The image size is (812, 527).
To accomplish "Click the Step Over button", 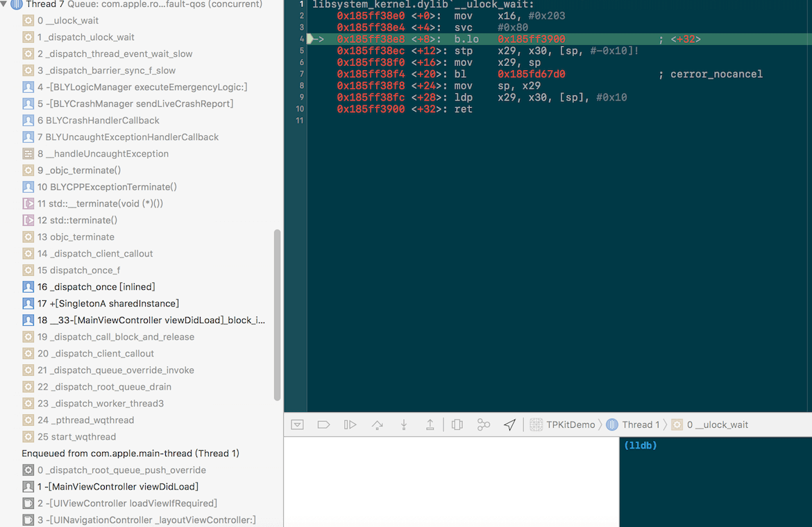I will click(377, 424).
